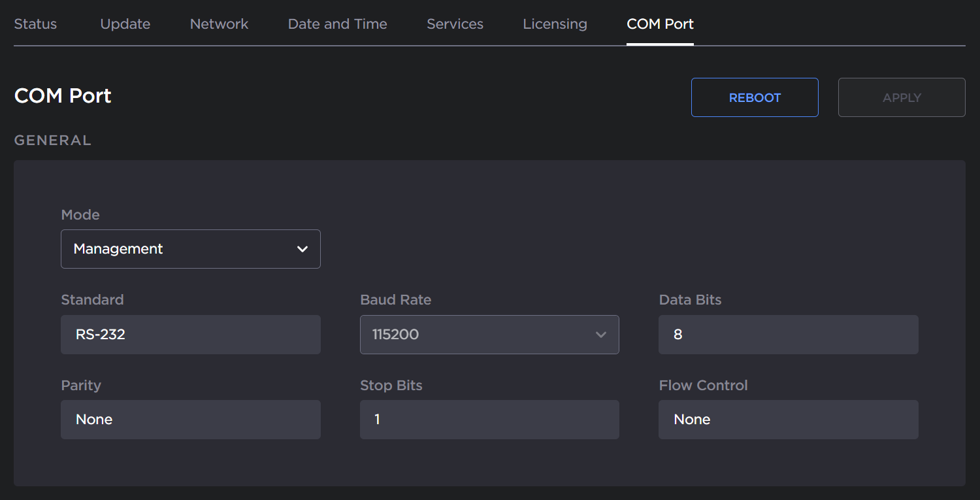Screen dimensions: 980x500
Task: Click the GENERAL section heading
Action: point(52,139)
